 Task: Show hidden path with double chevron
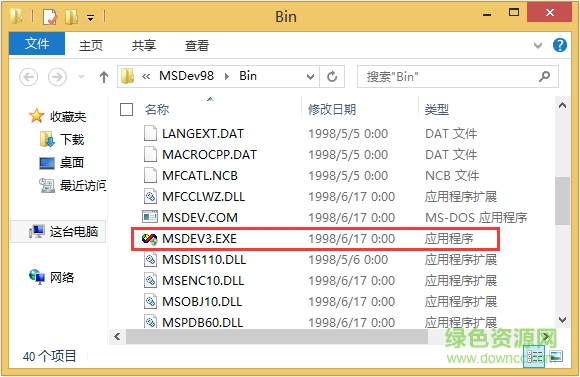[146, 77]
